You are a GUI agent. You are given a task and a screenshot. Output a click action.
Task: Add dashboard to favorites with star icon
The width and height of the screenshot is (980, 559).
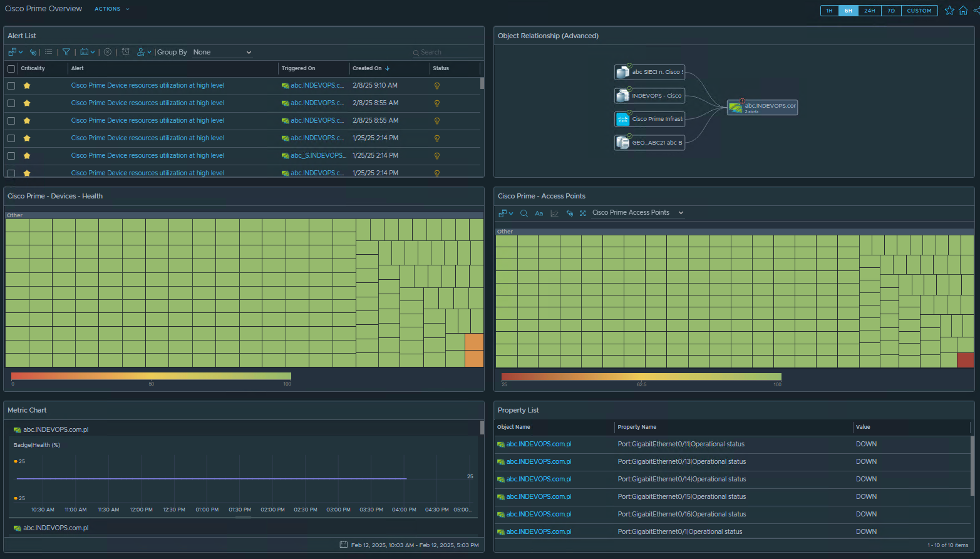pos(949,11)
